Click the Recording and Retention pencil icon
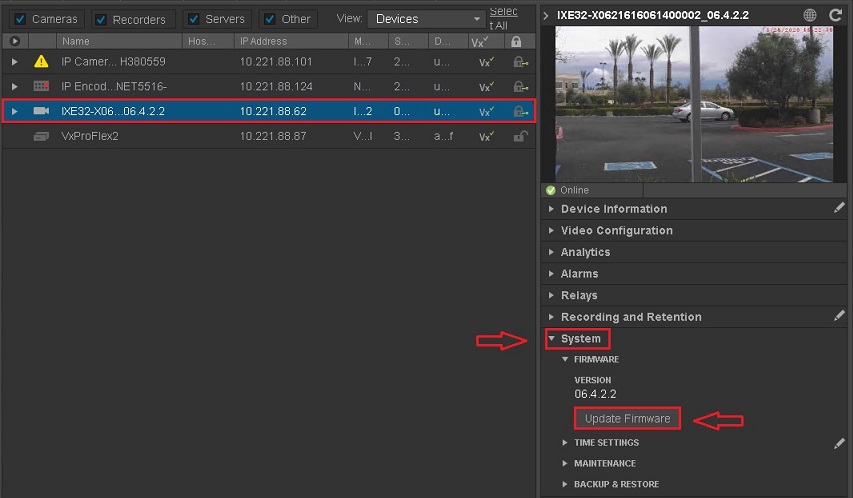Screen dimensions: 853x498 pyautogui.click(x=840, y=316)
